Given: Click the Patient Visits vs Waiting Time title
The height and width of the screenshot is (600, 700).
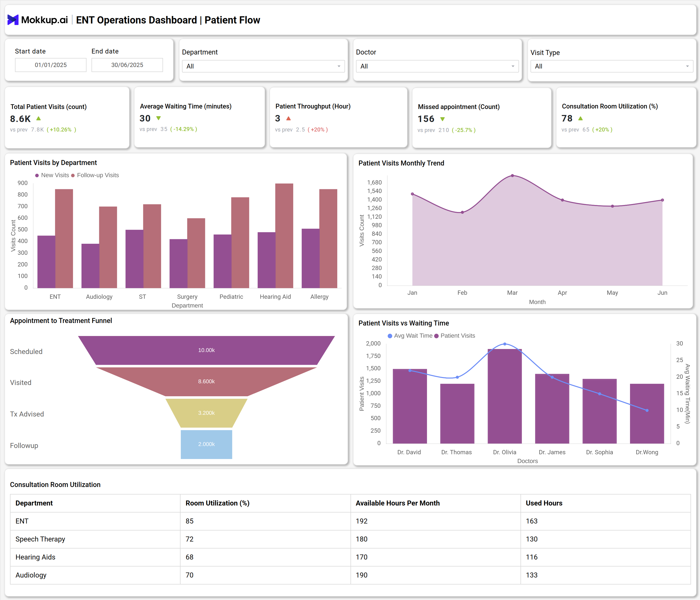Looking at the screenshot, I should [x=404, y=323].
